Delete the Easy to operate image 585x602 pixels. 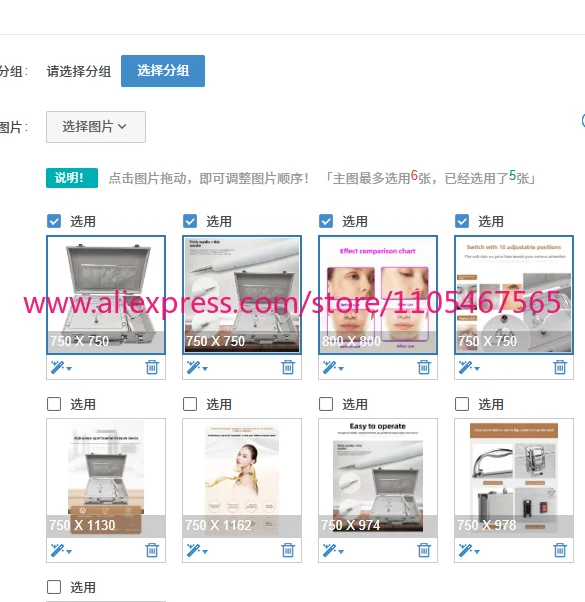click(424, 550)
